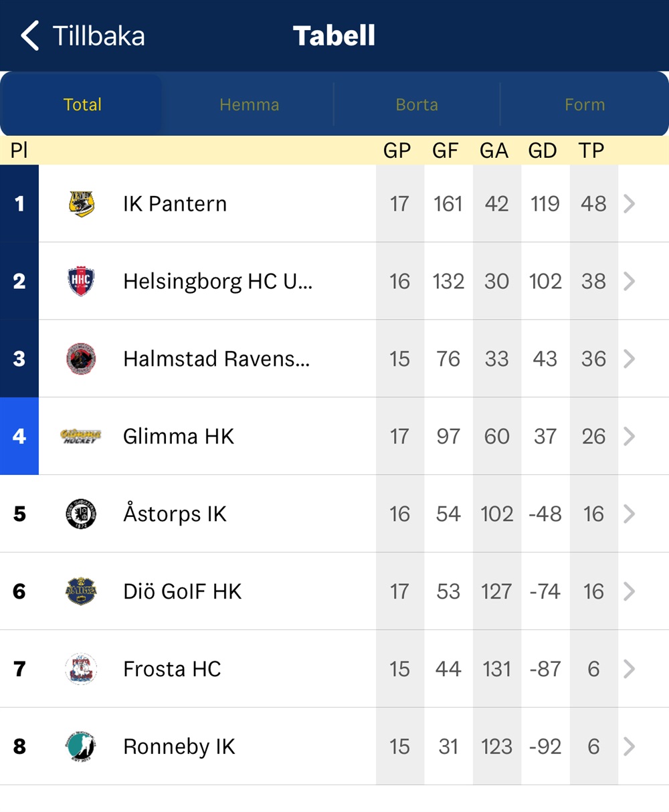
Task: Expand IK Pantern row chevron
Action: click(629, 203)
